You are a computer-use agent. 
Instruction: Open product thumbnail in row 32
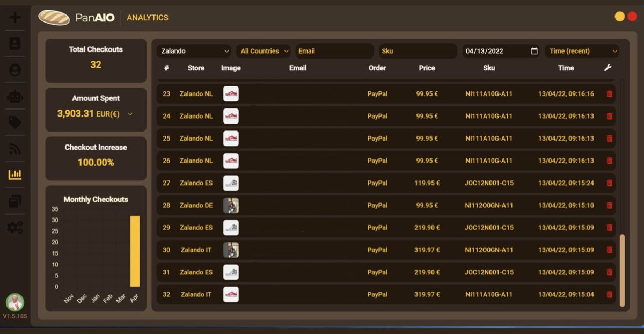(x=231, y=294)
